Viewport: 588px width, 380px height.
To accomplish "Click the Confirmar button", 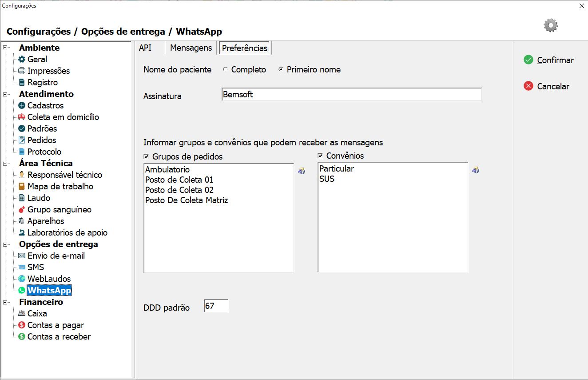I will tap(549, 60).
